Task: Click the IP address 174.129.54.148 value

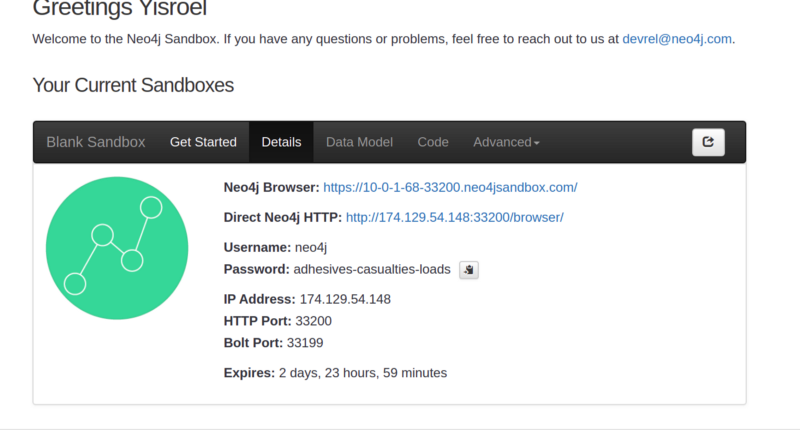Action: pyautogui.click(x=345, y=299)
